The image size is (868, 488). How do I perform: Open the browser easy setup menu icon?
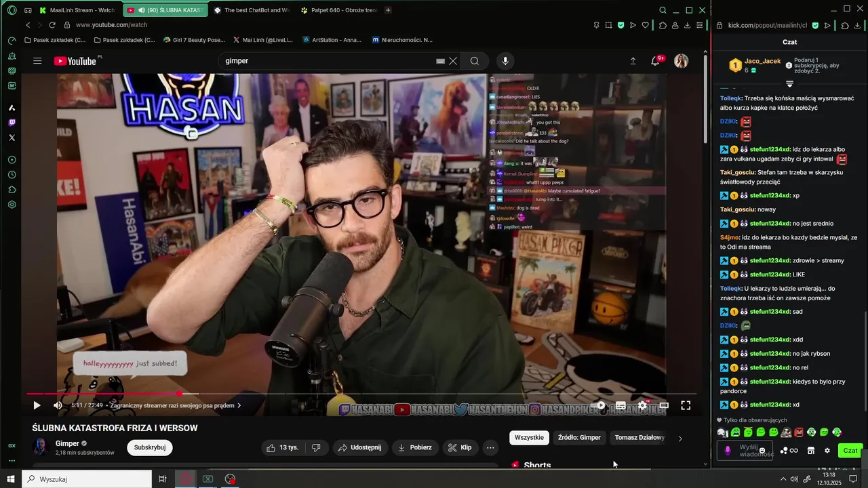(701, 25)
